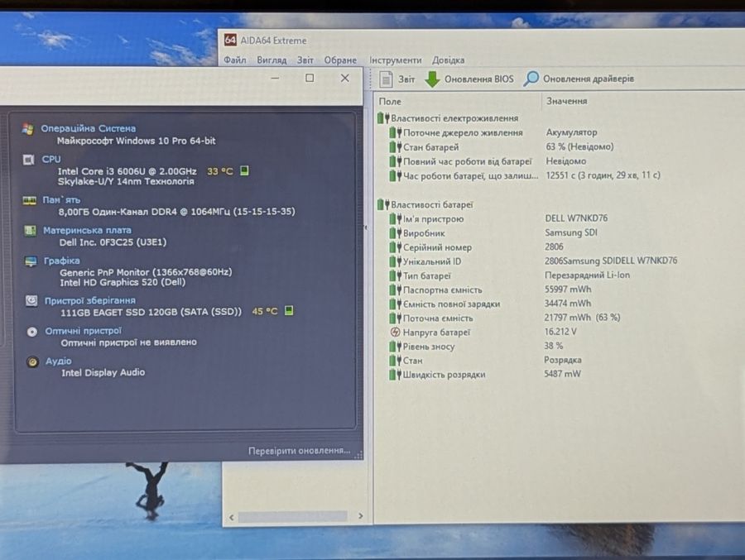Click the Властивості електроживлення battery icon
The image size is (745, 560).
(x=383, y=117)
